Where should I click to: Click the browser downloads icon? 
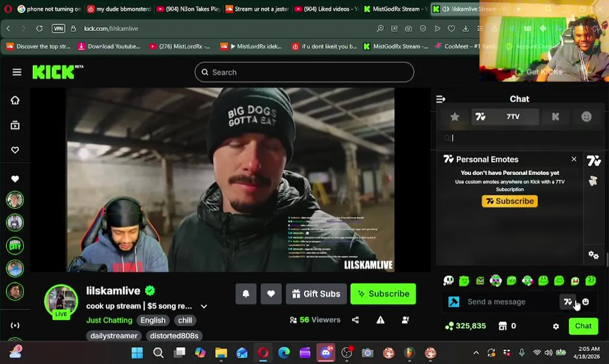click(466, 29)
